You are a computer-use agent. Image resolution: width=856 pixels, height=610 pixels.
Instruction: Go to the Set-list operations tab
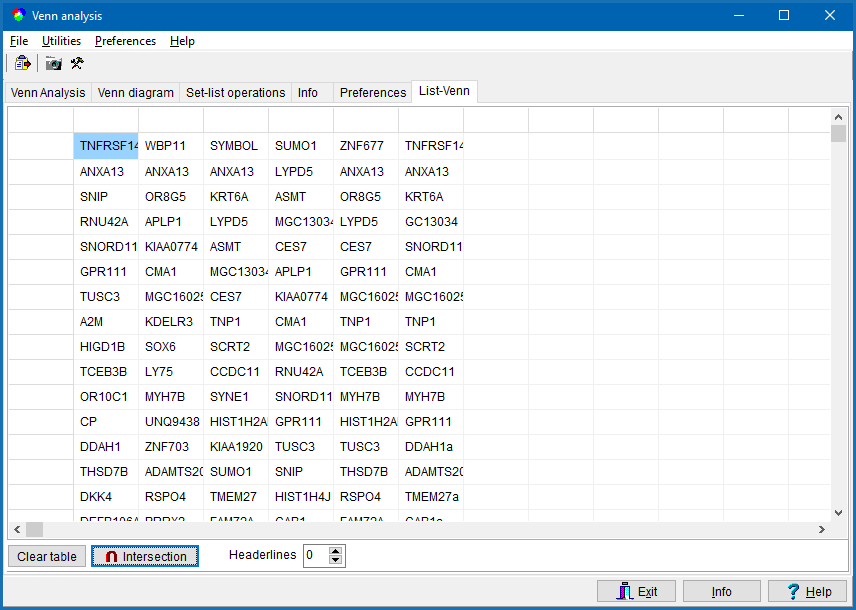(236, 93)
